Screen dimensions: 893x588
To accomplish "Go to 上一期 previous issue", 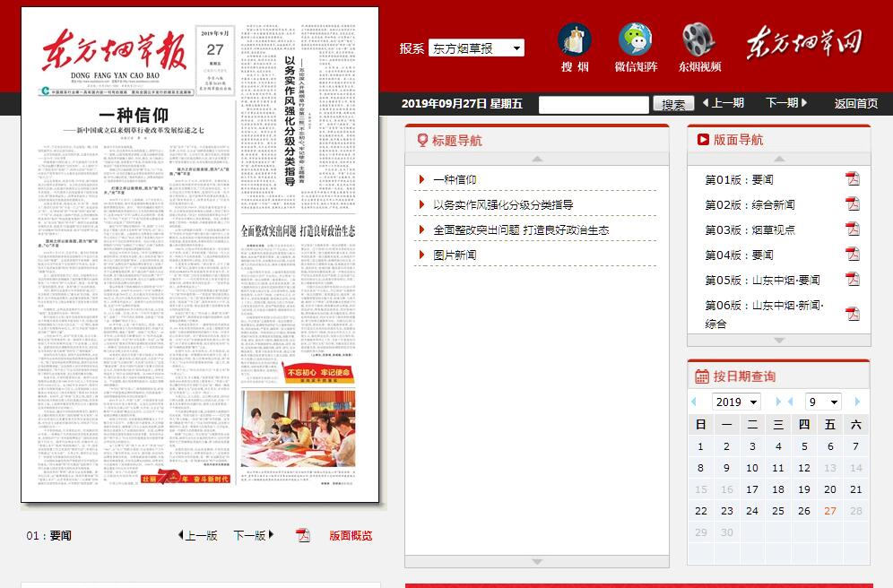I will (724, 103).
